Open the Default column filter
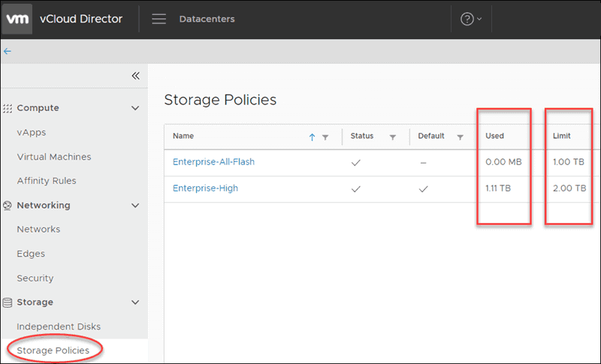Image resolution: width=601 pixels, height=364 pixels. click(x=460, y=137)
